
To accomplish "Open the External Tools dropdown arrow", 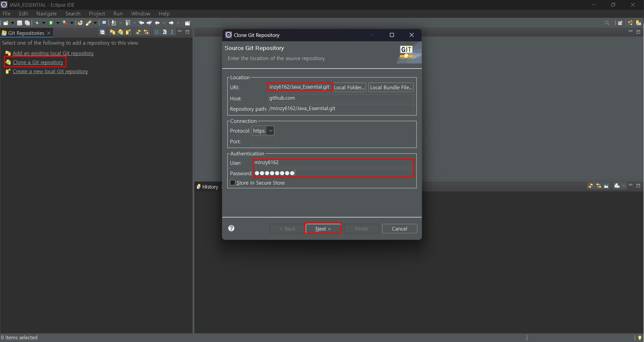I will [x=72, y=23].
